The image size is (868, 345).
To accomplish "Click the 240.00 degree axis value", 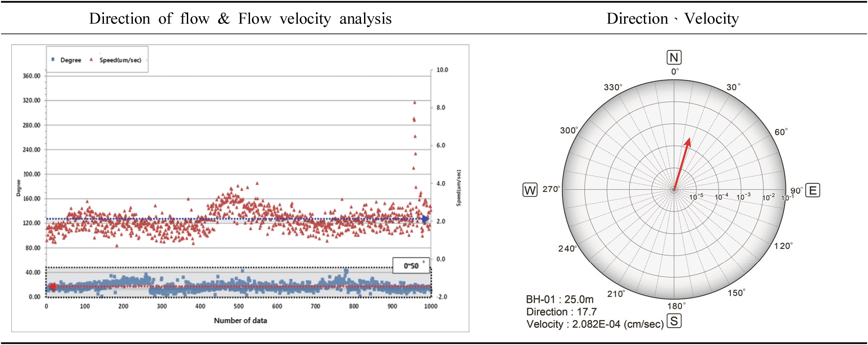I will 32,149.
